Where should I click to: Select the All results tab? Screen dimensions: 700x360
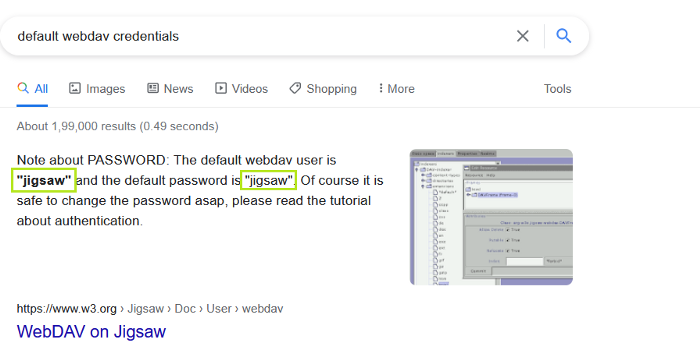(33, 88)
